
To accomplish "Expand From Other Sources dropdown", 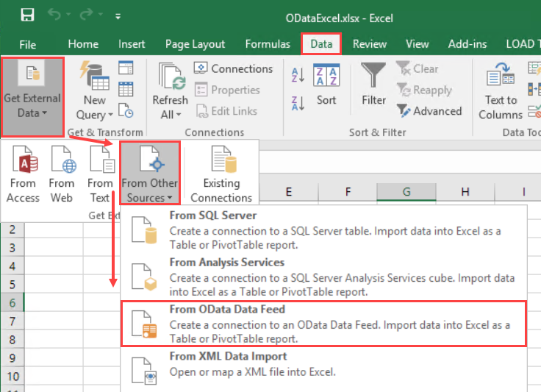I will pyautogui.click(x=150, y=173).
